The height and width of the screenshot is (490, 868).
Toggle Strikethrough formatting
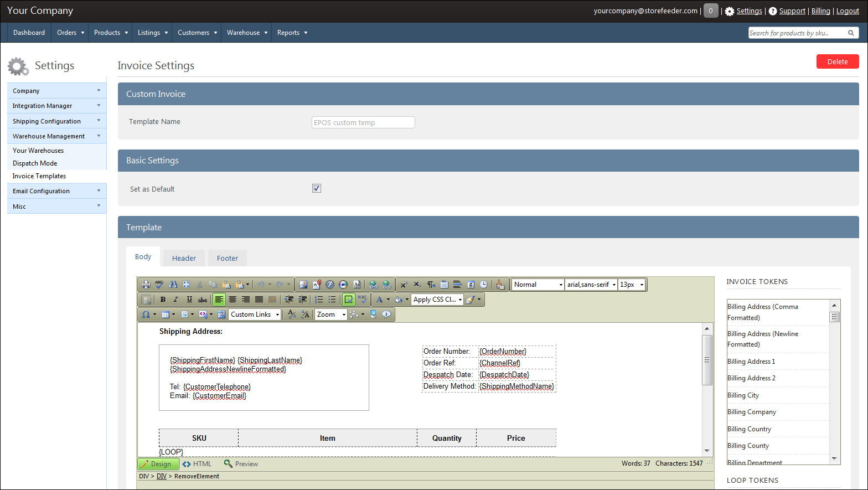[x=203, y=300]
